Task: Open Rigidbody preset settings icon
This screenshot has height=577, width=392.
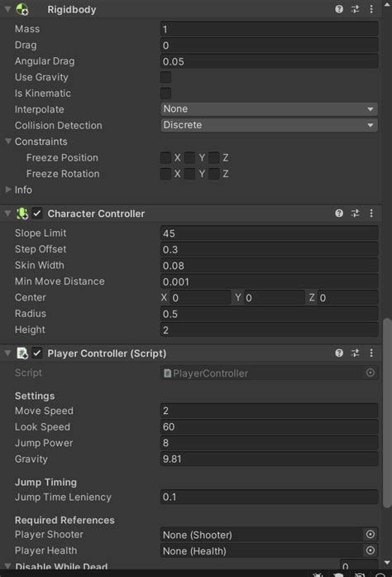Action: point(356,9)
